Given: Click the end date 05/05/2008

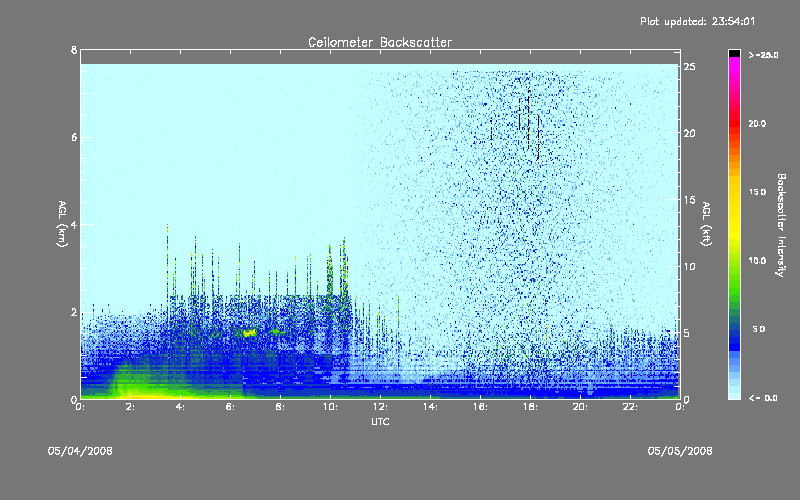Looking at the screenshot, I should [x=680, y=451].
